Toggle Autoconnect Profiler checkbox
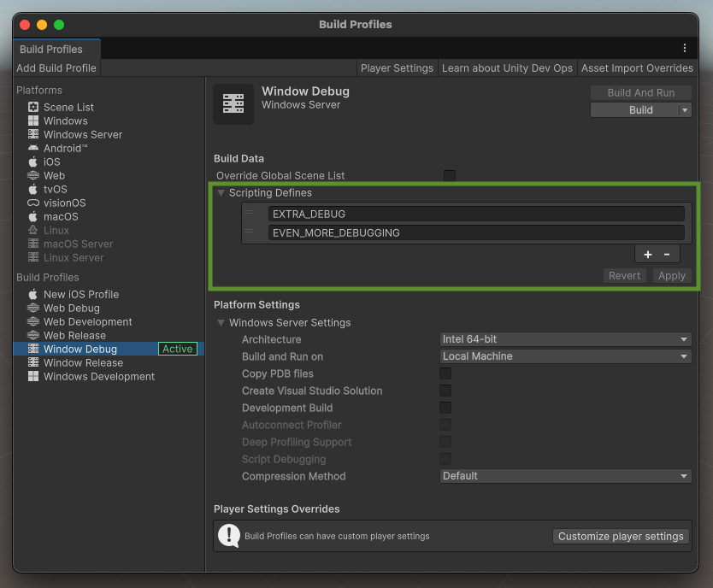This screenshot has width=713, height=588. [445, 425]
